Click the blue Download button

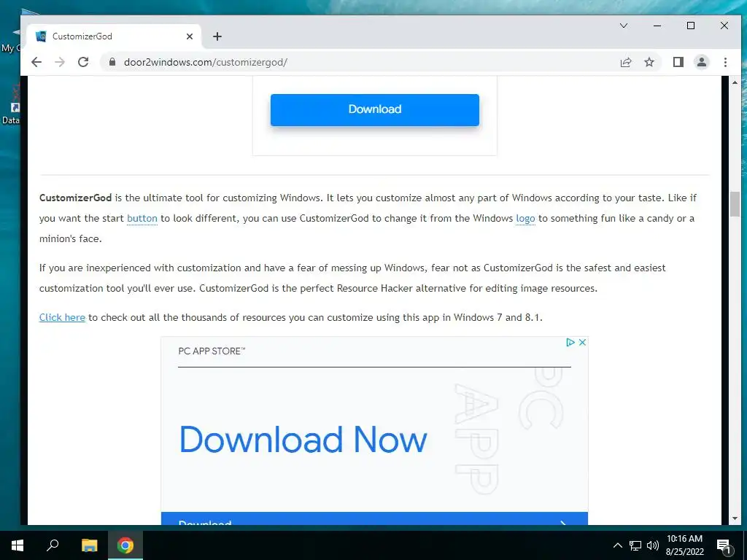coord(375,109)
